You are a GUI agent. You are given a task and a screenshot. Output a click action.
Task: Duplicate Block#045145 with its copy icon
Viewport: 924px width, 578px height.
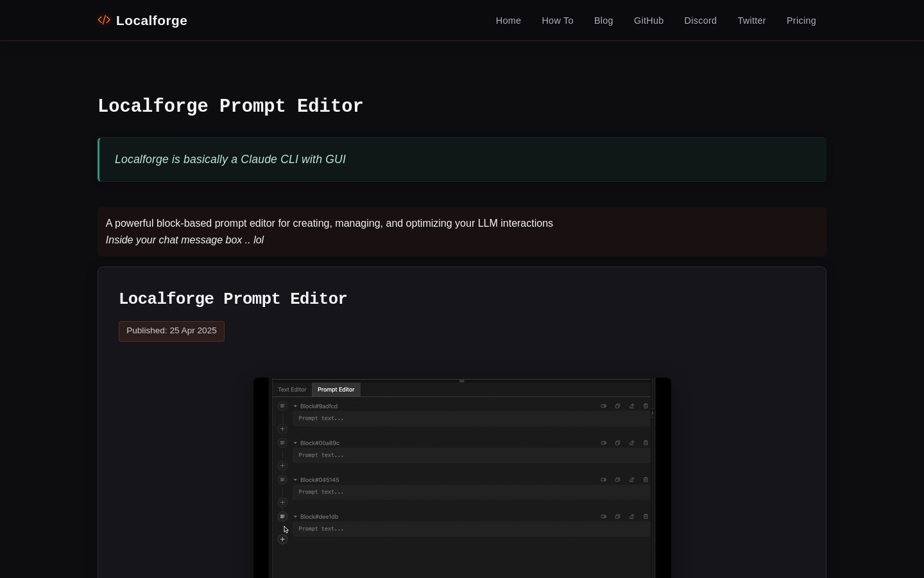point(617,480)
